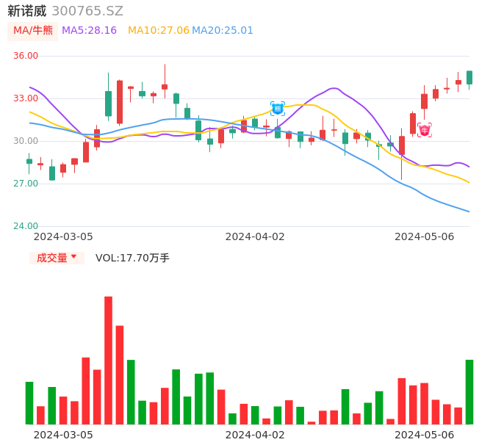This screenshot has height=445, width=504.
Task: Open the 成交量 indicator dropdown arrow
Action: 73,257
